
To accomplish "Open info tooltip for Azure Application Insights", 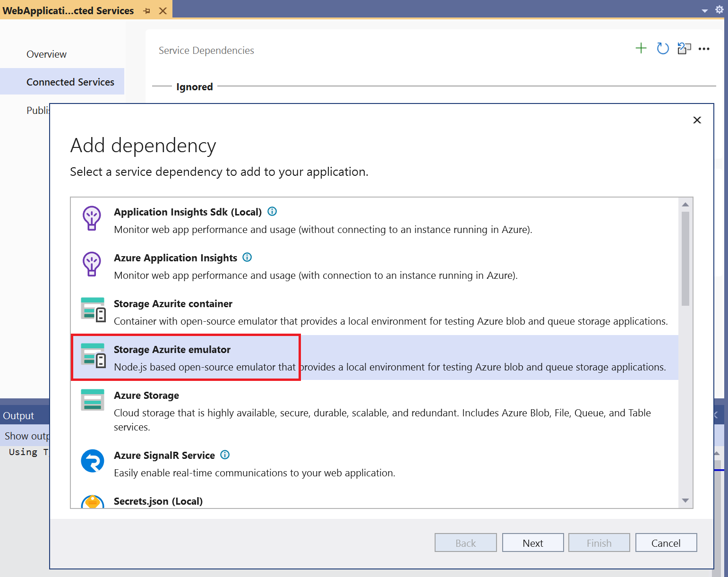I will tap(247, 257).
